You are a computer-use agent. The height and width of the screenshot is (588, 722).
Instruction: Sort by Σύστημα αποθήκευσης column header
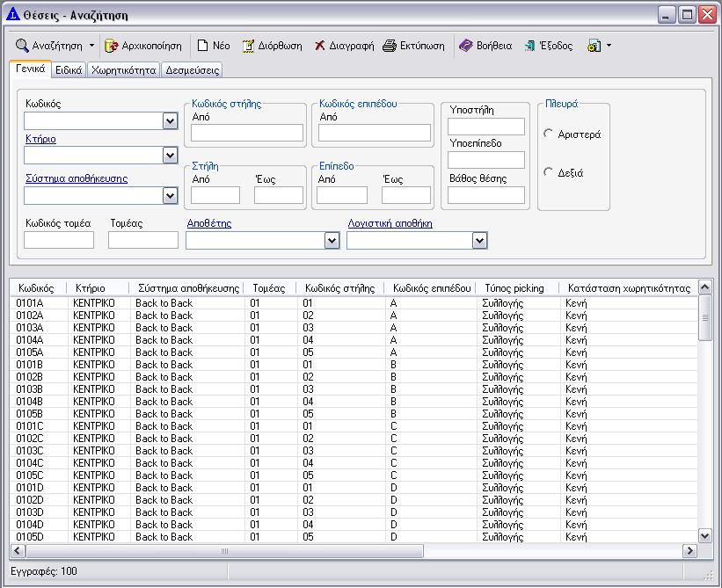(186, 288)
